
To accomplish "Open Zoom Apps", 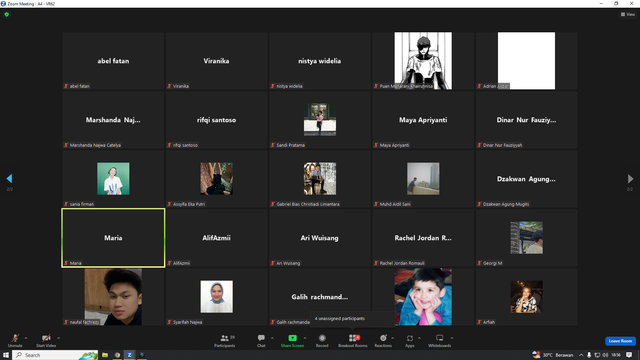I will pos(409,340).
